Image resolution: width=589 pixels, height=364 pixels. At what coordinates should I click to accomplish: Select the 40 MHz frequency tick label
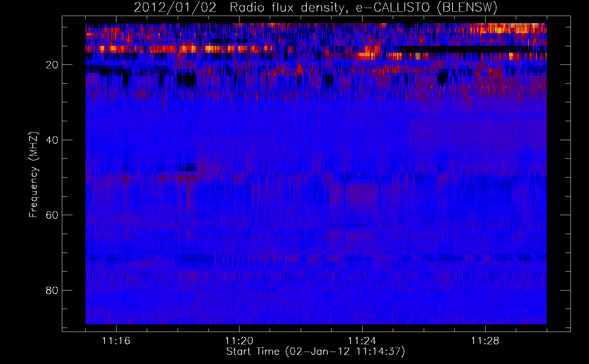pyautogui.click(x=52, y=140)
